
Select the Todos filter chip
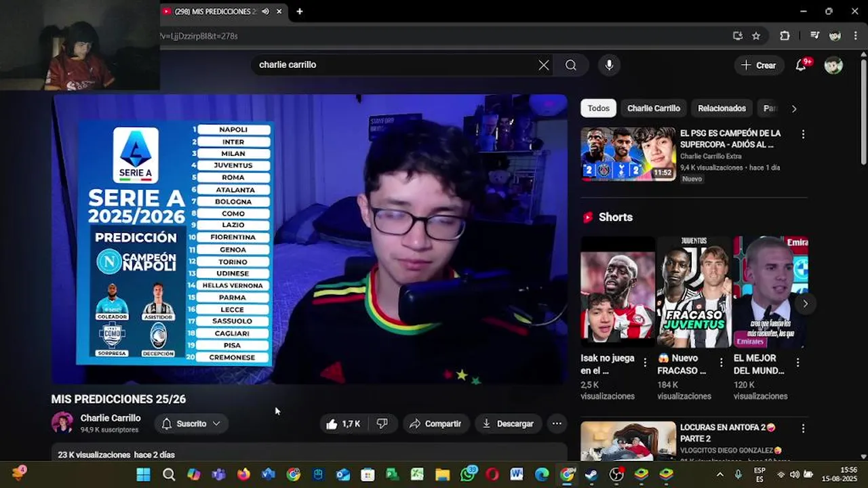tap(598, 108)
